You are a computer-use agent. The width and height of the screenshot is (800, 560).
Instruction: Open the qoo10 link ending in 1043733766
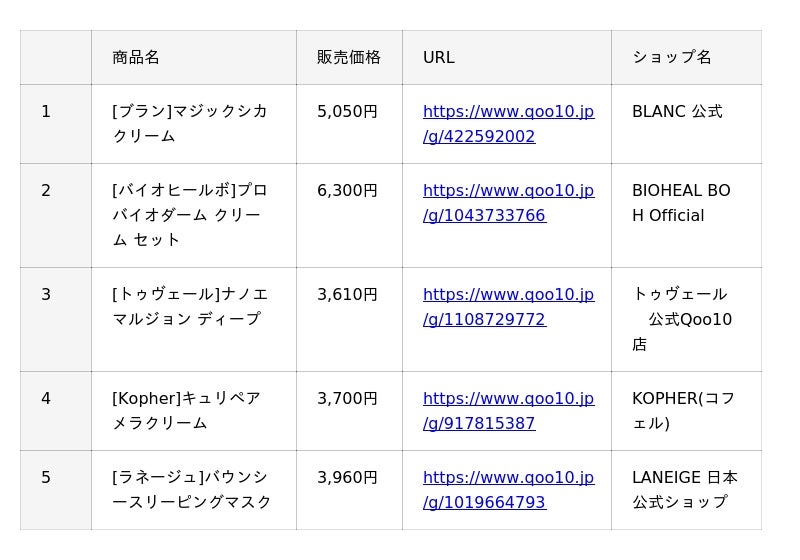pos(508,203)
